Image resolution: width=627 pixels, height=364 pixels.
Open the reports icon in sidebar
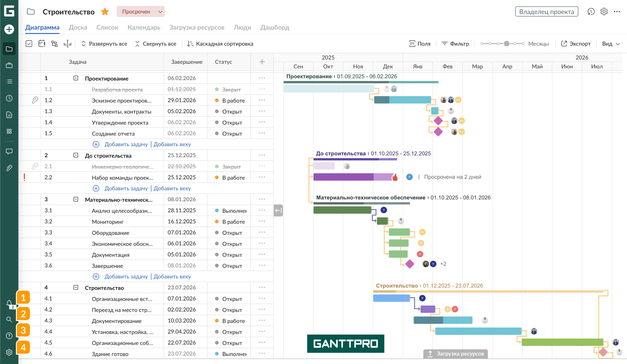point(9,115)
